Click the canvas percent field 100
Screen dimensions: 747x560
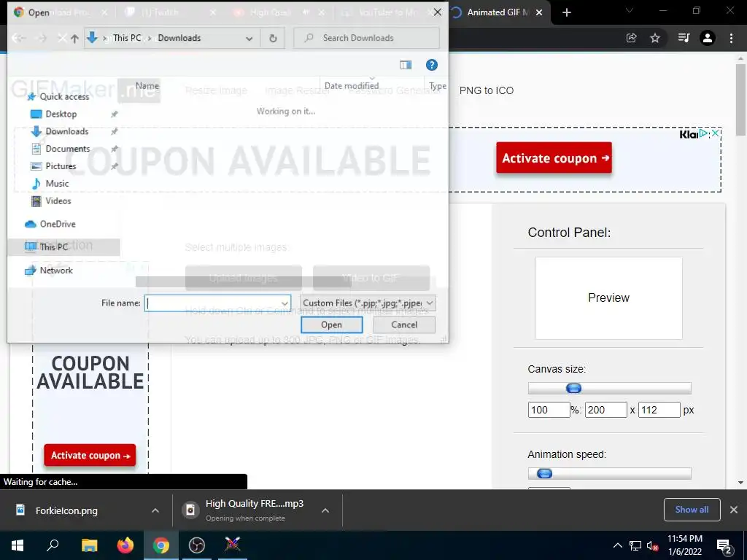coord(549,410)
